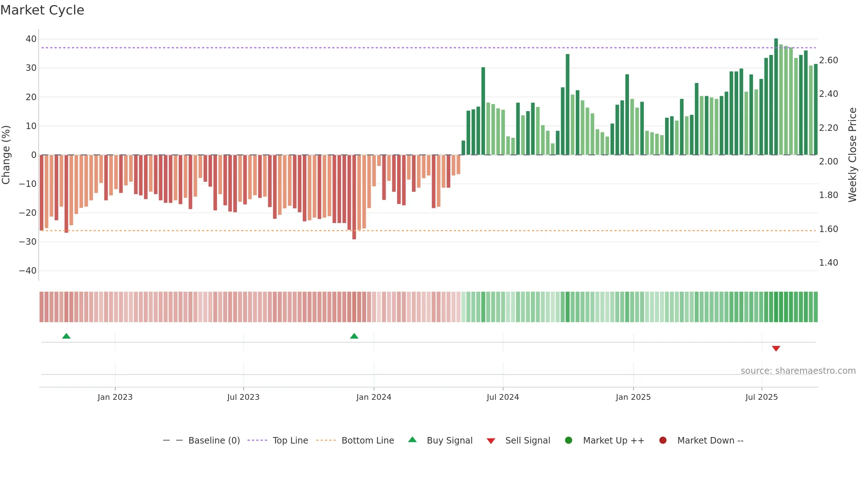
Task: Click the first small green bar near 5%
Action: click(x=463, y=147)
